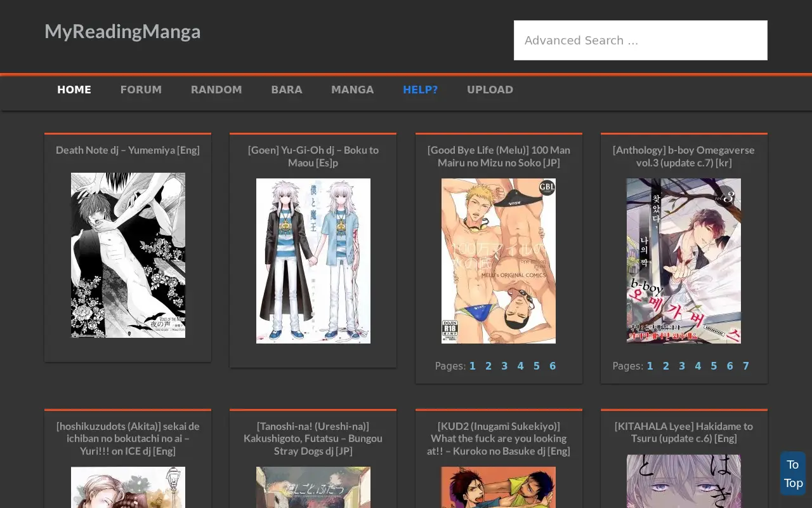Go to page 3 of b-boy Omegaverse

point(682,366)
